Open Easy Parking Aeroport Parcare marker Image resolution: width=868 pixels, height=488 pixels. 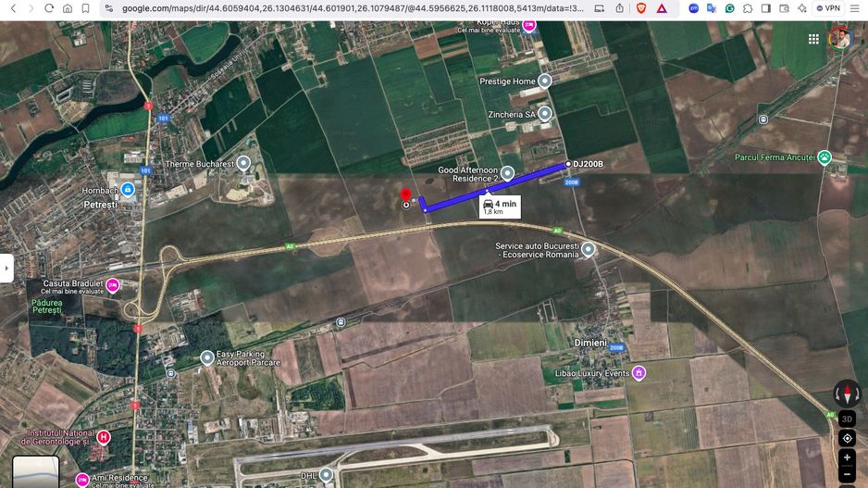point(207,357)
